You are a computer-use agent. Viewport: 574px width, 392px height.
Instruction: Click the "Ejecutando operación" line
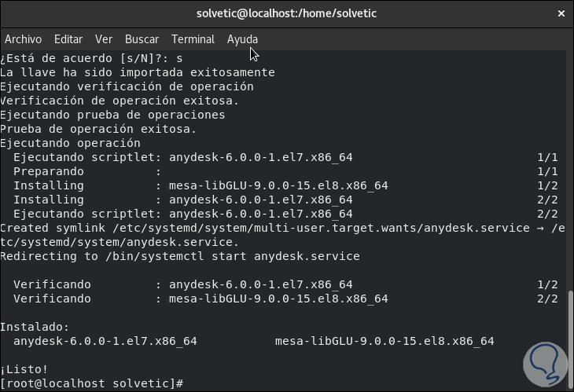pyautogui.click(x=70, y=143)
